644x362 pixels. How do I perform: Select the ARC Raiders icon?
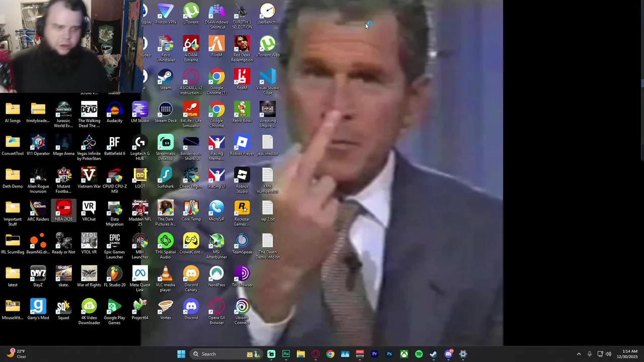click(38, 211)
